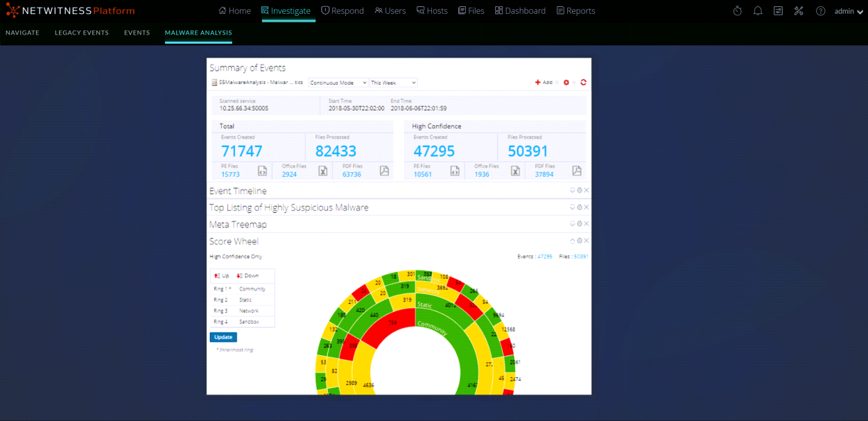Open the Respond menu
This screenshot has height=421, width=868.
pos(341,11)
